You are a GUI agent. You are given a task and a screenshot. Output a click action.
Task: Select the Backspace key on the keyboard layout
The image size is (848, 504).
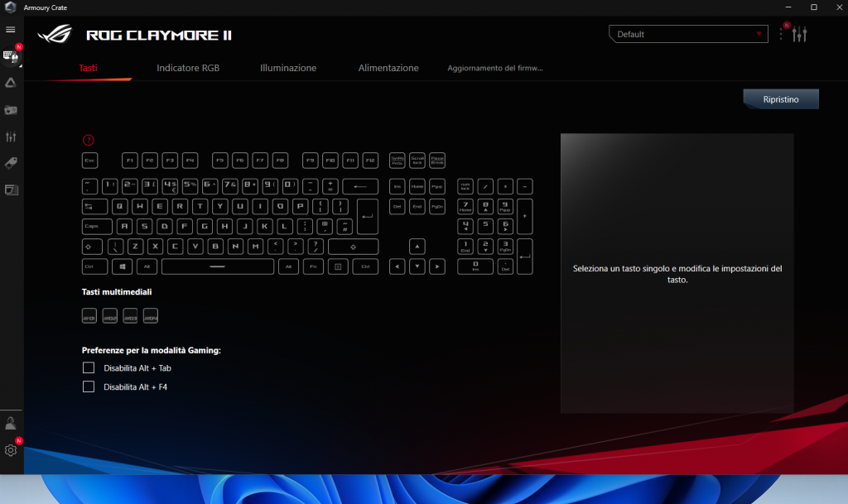360,186
